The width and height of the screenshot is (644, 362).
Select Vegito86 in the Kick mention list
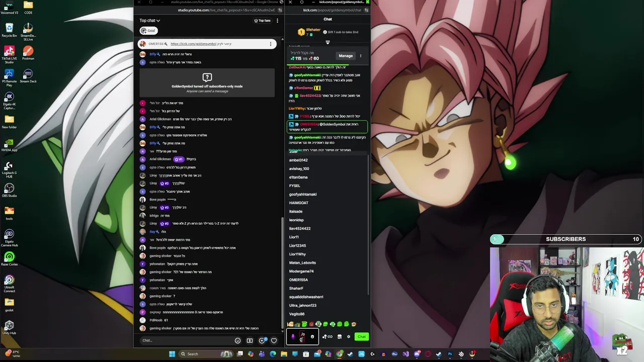(x=297, y=314)
